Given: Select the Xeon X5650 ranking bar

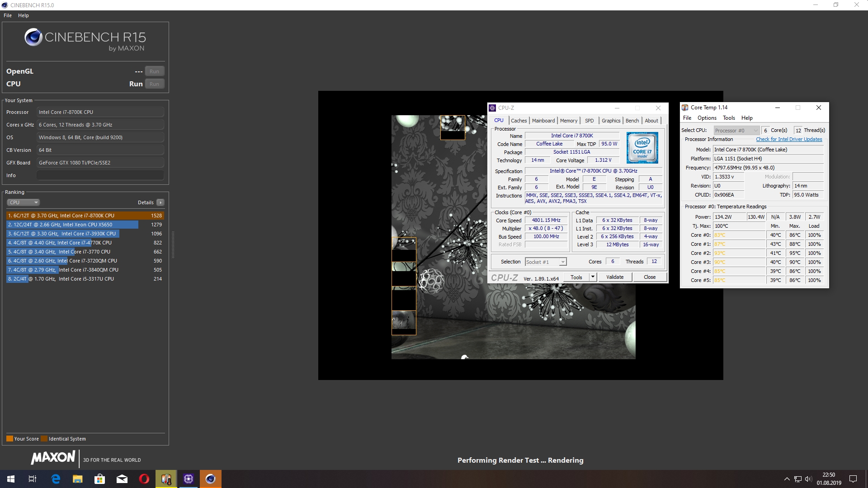Looking at the screenshot, I should 72,225.
